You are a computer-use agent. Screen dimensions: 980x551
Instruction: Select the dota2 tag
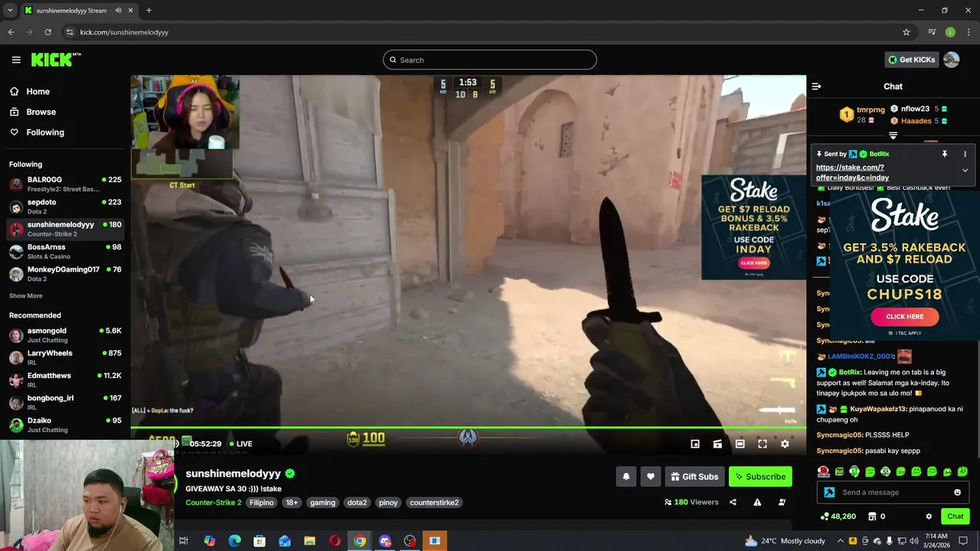coord(357,503)
